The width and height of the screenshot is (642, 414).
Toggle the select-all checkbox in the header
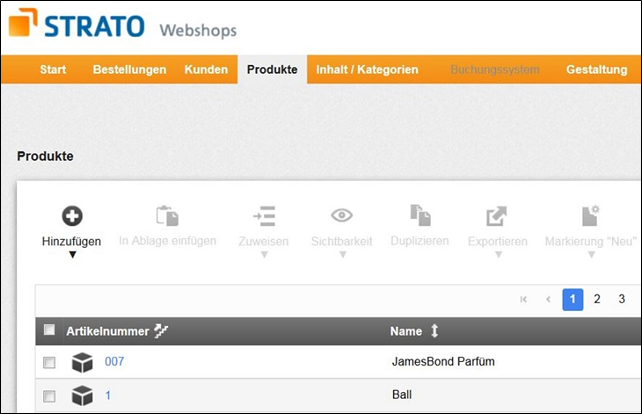(49, 329)
